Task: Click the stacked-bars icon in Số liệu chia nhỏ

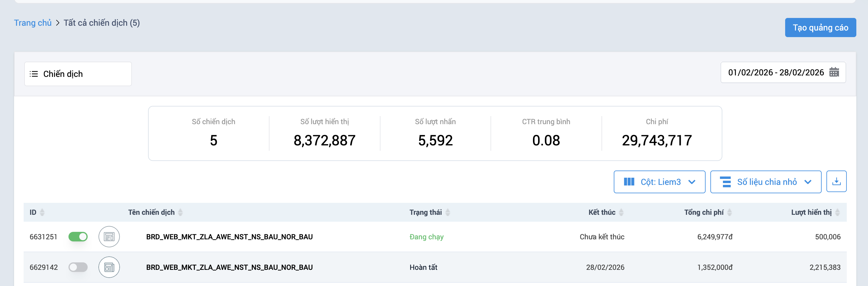Action: tap(725, 182)
